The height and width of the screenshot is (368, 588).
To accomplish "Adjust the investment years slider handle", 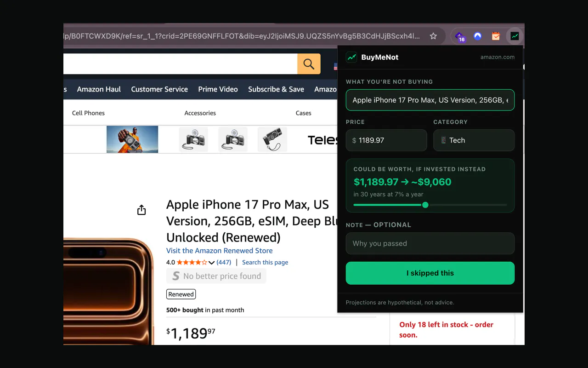I will coord(425,205).
